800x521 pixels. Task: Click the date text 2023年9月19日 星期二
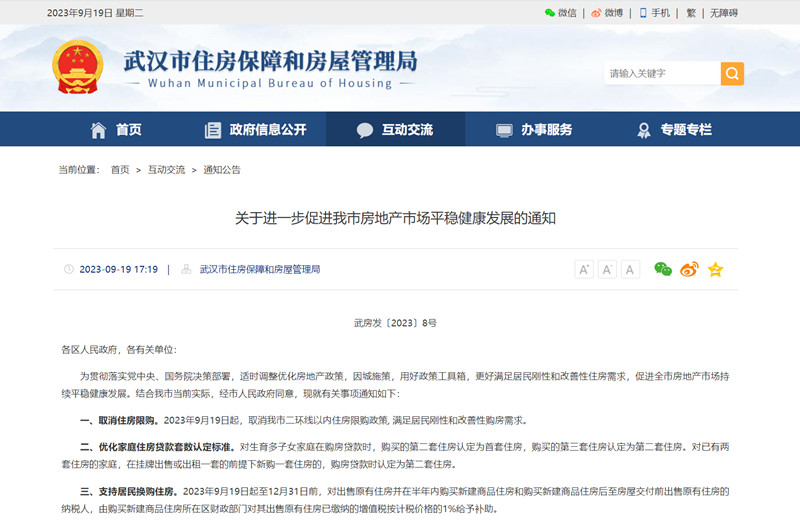(x=95, y=13)
